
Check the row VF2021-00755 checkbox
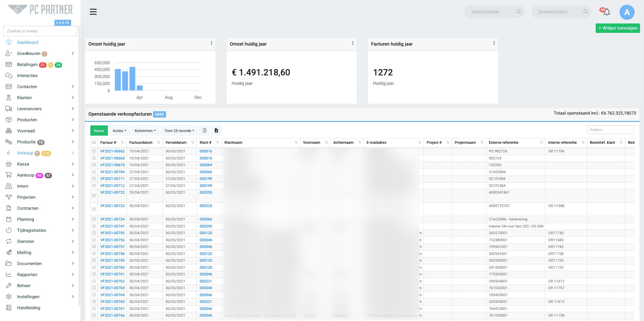click(94, 233)
